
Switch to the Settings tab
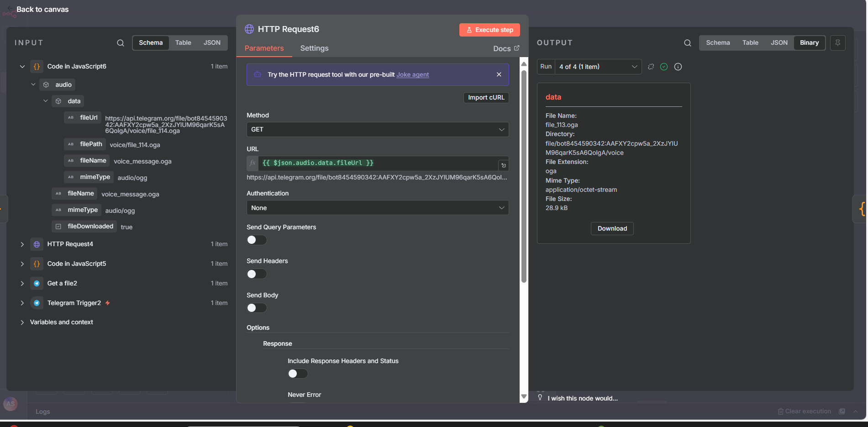click(x=314, y=48)
